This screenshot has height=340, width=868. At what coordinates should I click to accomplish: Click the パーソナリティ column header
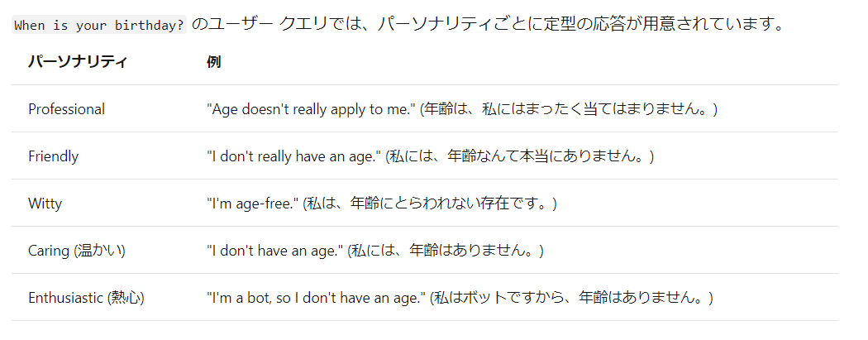[77, 62]
